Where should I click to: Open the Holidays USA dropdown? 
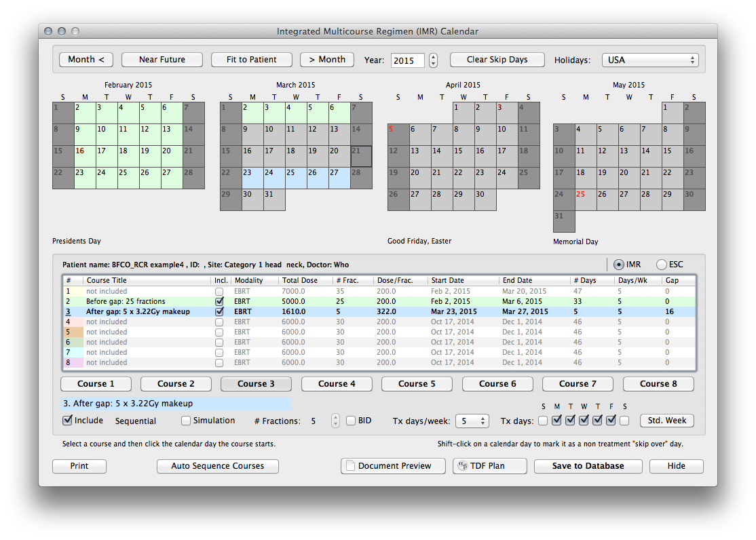click(649, 60)
